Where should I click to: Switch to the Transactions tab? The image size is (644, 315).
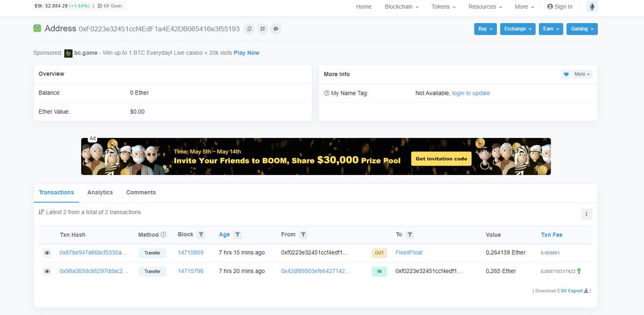tap(56, 193)
